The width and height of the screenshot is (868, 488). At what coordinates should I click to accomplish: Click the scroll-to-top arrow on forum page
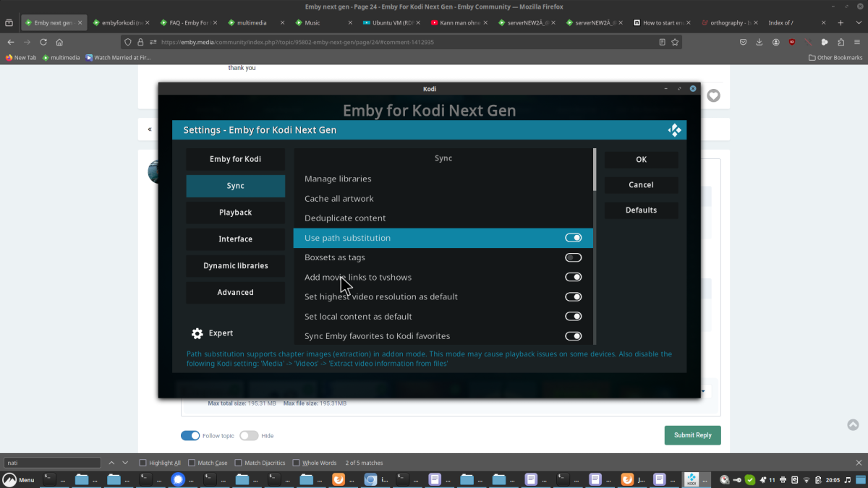point(853,425)
